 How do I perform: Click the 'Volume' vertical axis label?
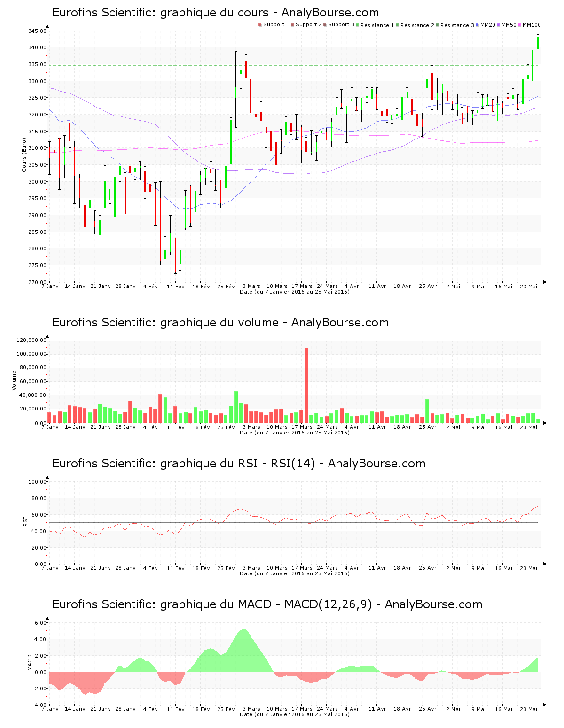[14, 380]
